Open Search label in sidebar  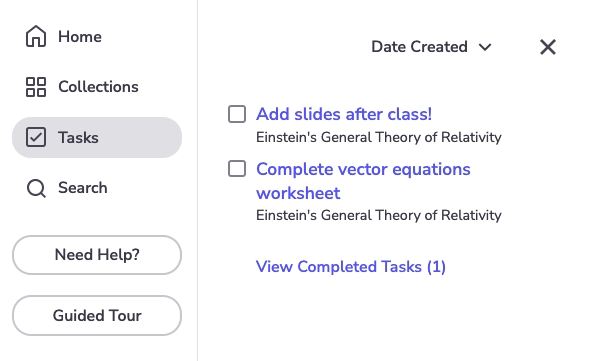tap(83, 188)
